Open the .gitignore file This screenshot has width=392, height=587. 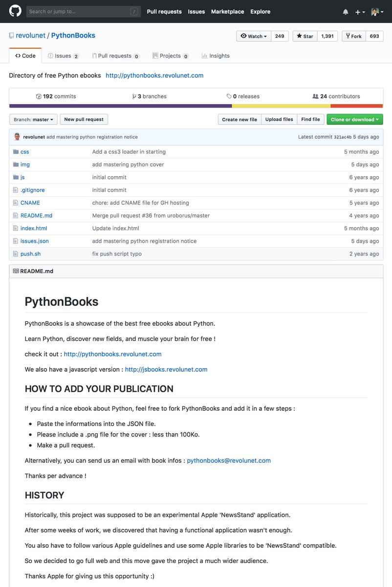(x=32, y=190)
